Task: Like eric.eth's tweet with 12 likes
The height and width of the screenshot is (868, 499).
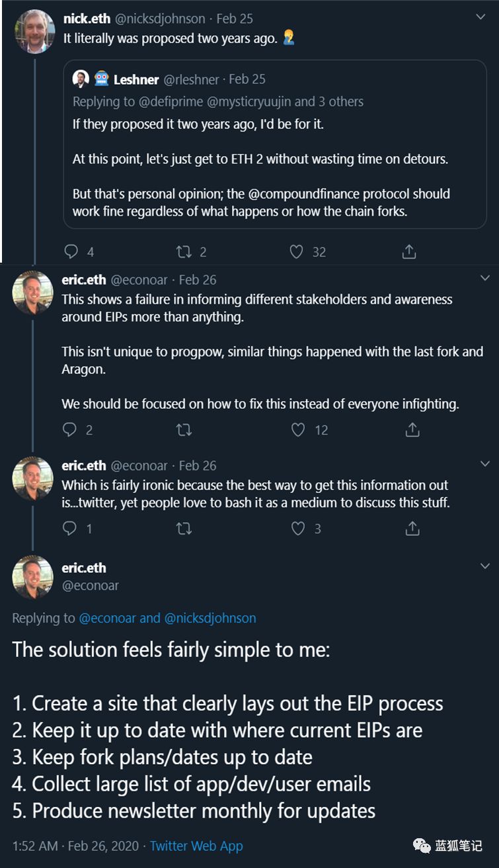Action: click(299, 430)
